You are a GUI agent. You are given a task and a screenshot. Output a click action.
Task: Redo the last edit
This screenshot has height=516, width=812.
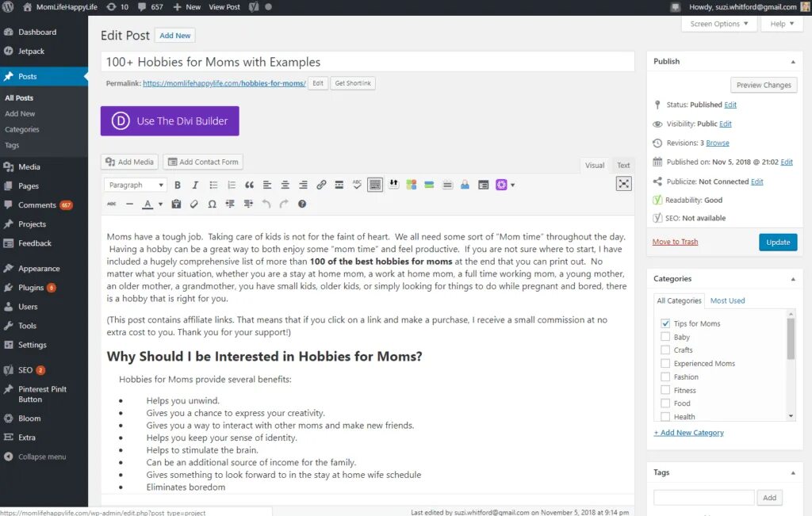[x=284, y=204]
